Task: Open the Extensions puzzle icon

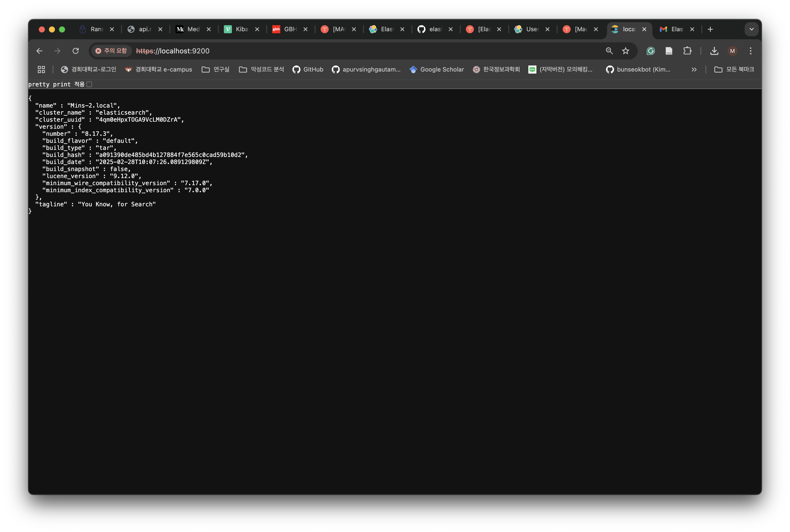Action: pos(687,51)
